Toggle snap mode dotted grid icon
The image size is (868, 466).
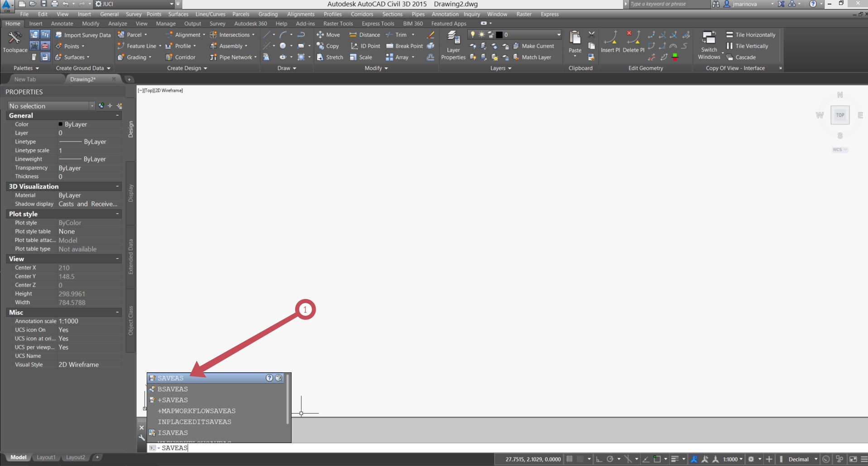click(580, 459)
